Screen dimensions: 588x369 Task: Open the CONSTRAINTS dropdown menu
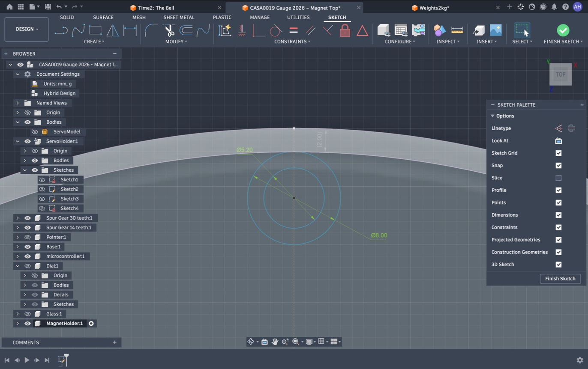coord(292,42)
